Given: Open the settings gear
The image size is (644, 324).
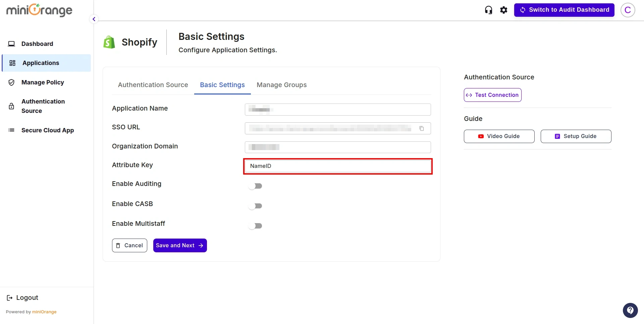Looking at the screenshot, I should (x=503, y=10).
